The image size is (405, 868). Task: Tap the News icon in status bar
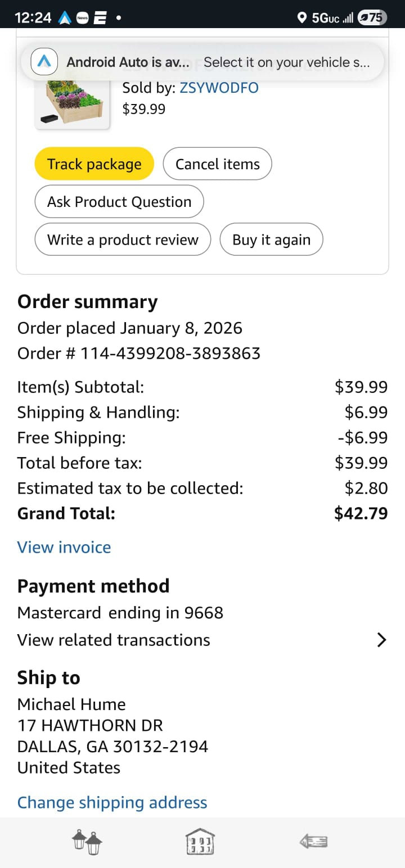click(82, 18)
